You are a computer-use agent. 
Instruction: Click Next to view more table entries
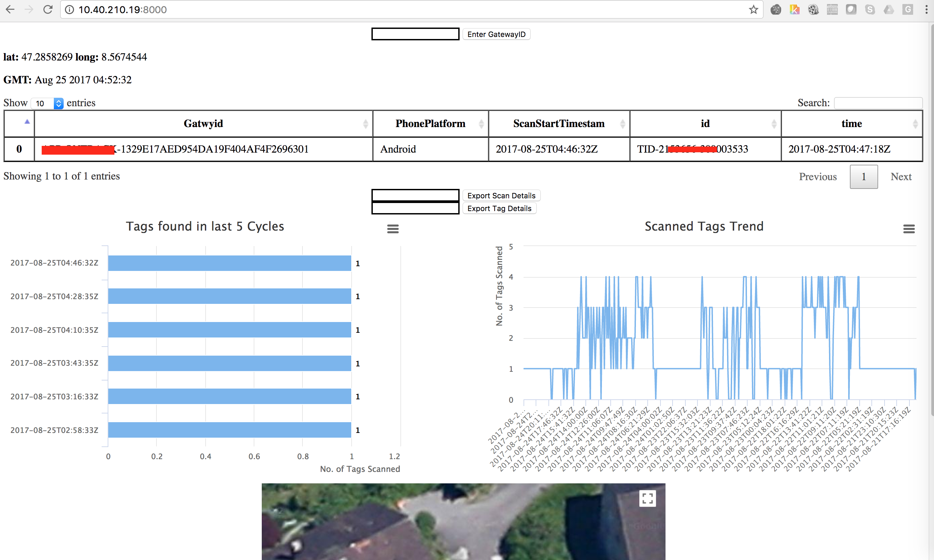pyautogui.click(x=901, y=176)
